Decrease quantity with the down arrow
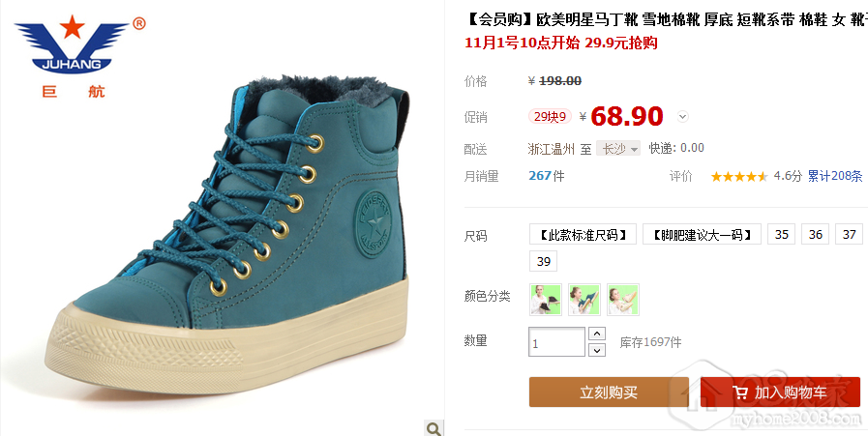 pyautogui.click(x=596, y=350)
